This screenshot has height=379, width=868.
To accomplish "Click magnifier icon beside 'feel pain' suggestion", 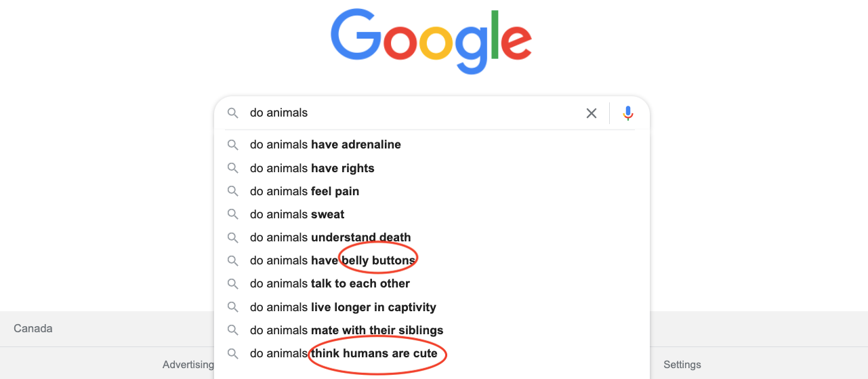I will tap(232, 191).
